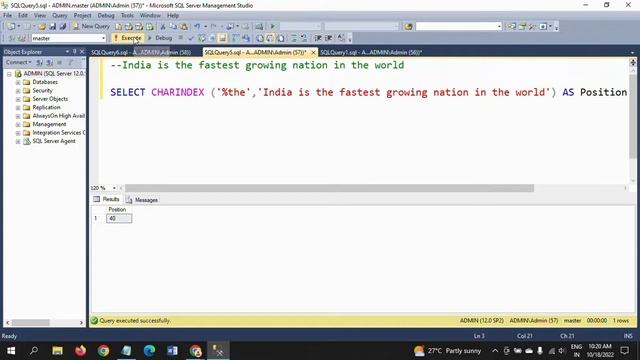Open the 120 % zoom dropdown
Image resolution: width=640 pixels, height=360 pixels.
coord(114,188)
